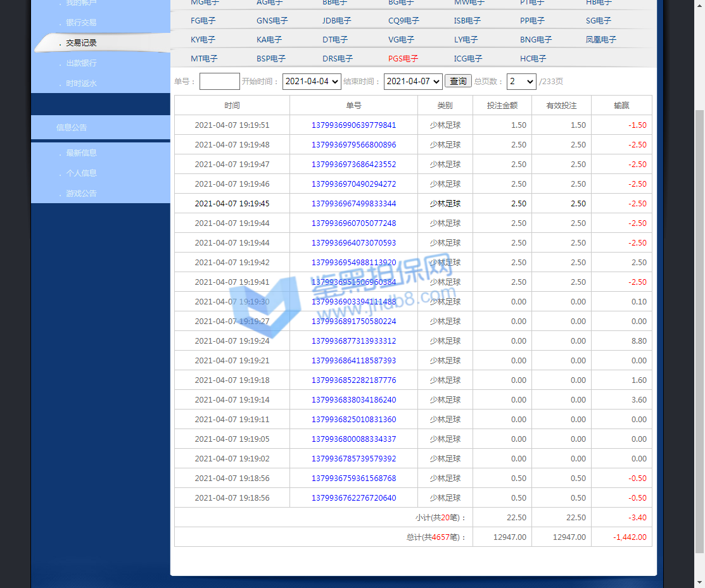Screen dimensions: 705x588
Task: Open 银行交易 in the sidebar
Action: [81, 23]
